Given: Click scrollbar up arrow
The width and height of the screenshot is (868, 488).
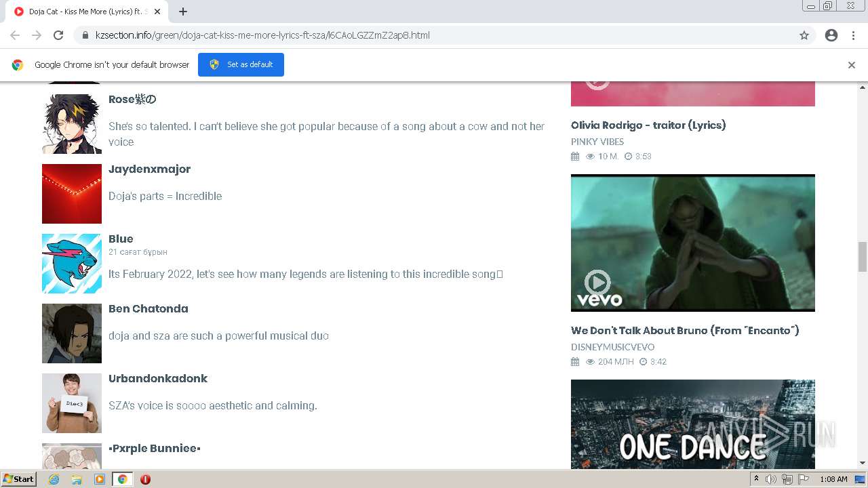Looking at the screenshot, I should [863, 87].
